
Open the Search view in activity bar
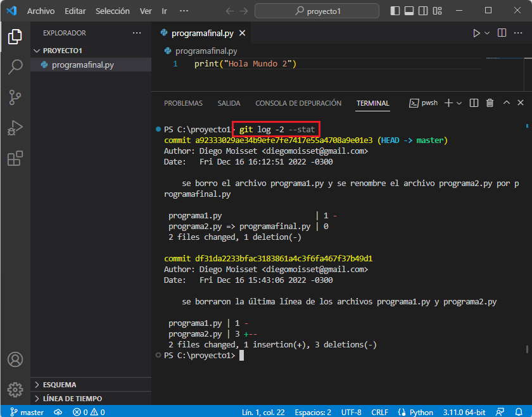tap(15, 67)
